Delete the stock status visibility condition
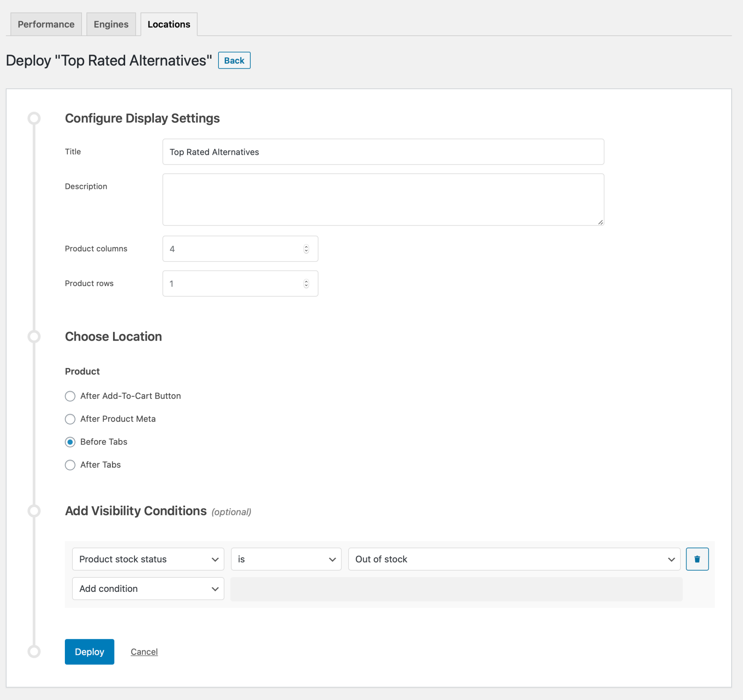This screenshot has width=743, height=700. point(697,559)
